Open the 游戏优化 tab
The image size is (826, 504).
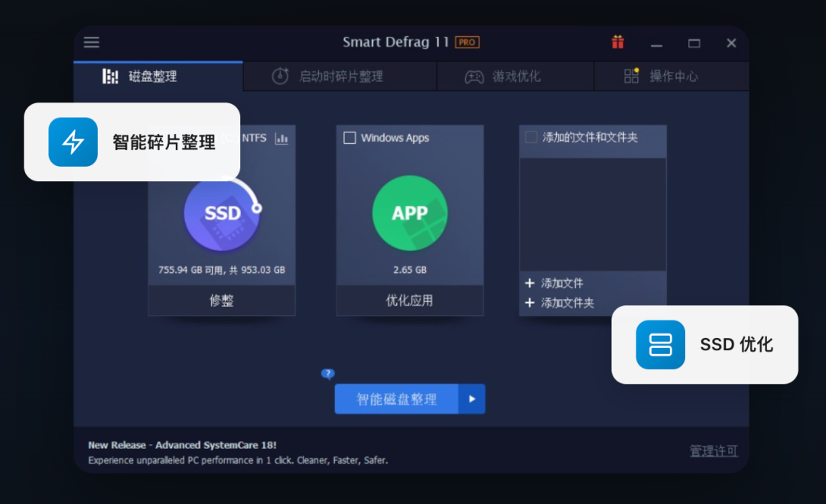tap(515, 76)
